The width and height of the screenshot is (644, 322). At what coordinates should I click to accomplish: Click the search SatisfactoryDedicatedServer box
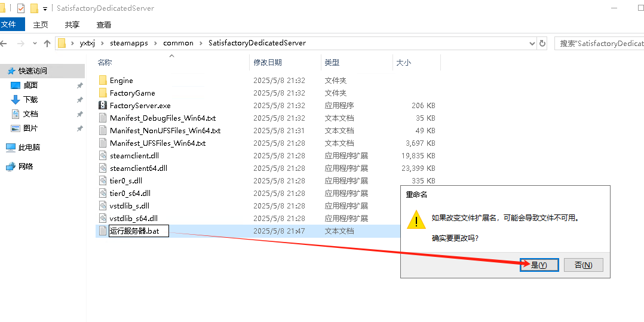599,43
